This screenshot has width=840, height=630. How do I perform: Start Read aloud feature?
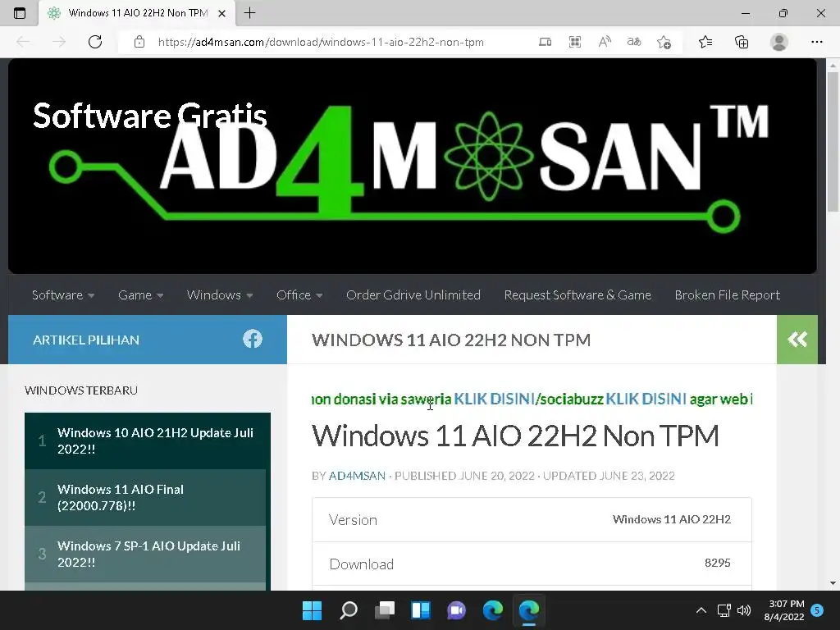tap(605, 42)
